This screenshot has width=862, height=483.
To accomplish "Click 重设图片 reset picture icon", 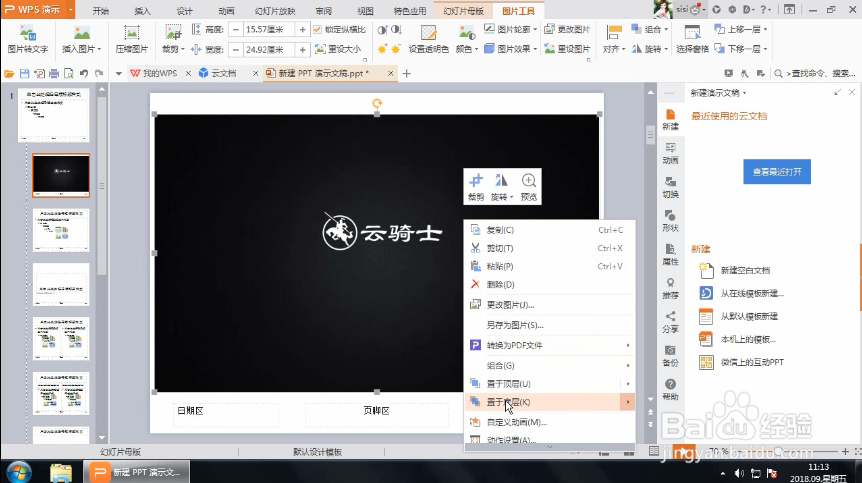I will click(567, 49).
